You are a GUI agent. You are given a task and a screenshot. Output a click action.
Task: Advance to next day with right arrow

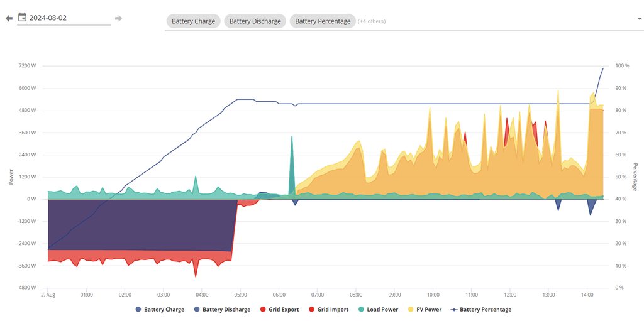pos(118,18)
